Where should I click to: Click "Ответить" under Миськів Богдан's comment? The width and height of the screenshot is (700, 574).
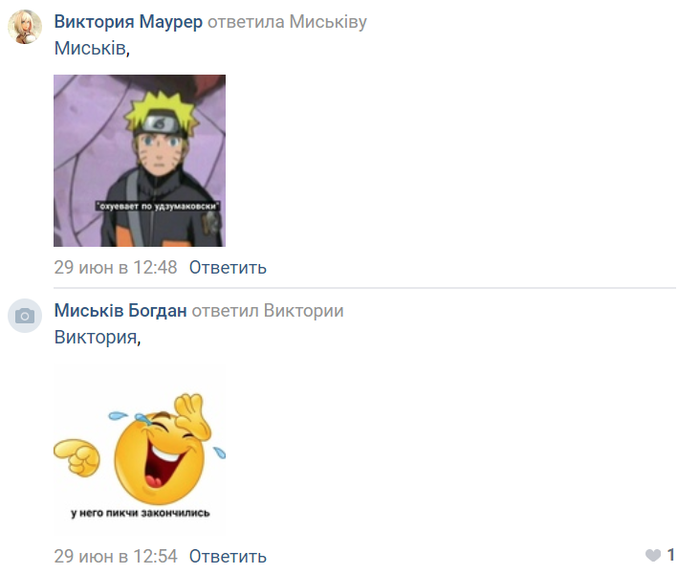[x=228, y=556]
